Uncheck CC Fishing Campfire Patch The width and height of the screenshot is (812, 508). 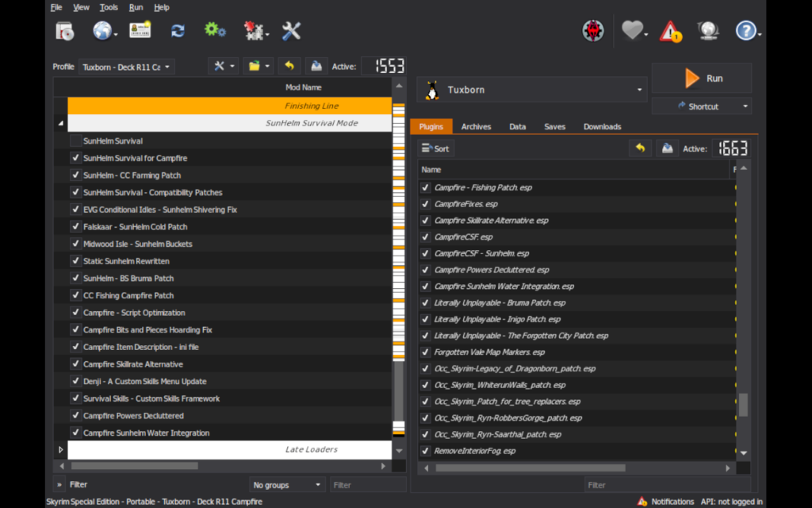pos(75,295)
